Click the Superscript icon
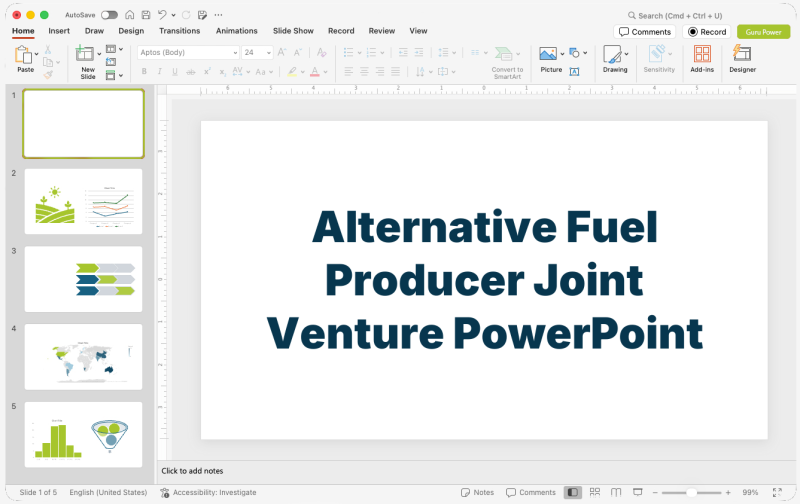Viewport: 800px width, 504px height. pyautogui.click(x=207, y=72)
